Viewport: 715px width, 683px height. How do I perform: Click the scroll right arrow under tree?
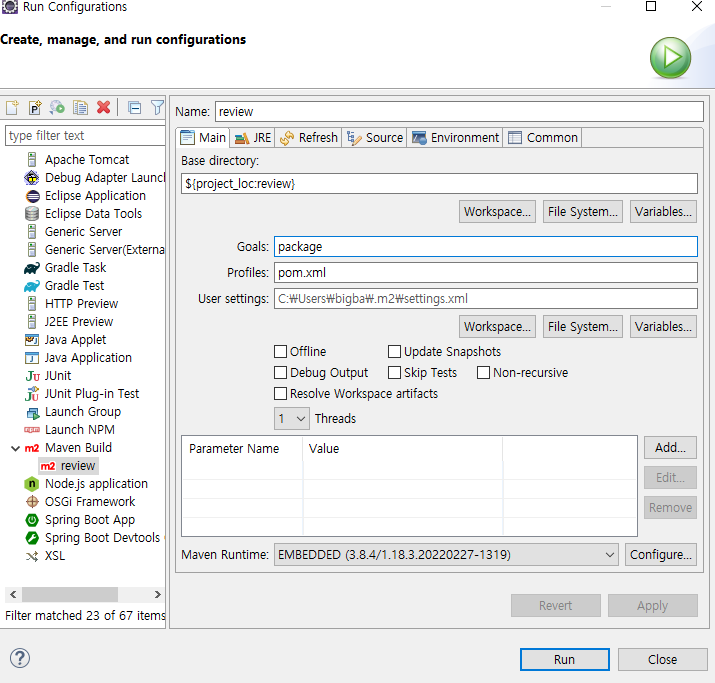click(157, 595)
